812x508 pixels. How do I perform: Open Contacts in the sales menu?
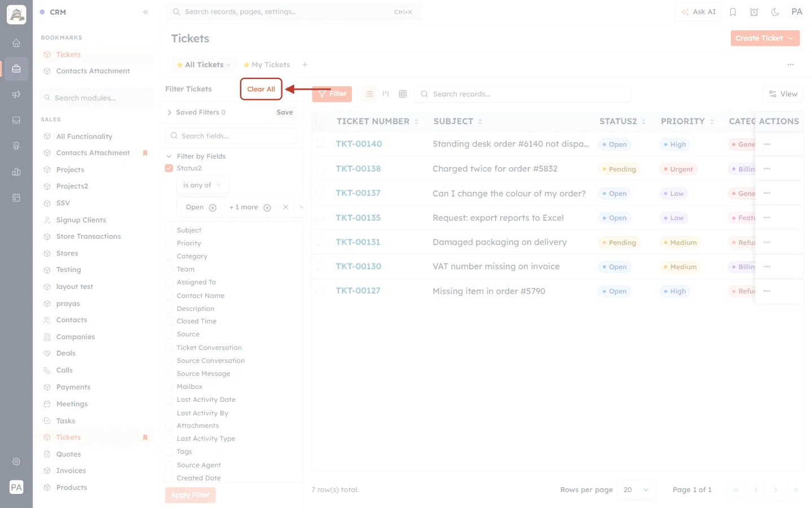pyautogui.click(x=72, y=320)
